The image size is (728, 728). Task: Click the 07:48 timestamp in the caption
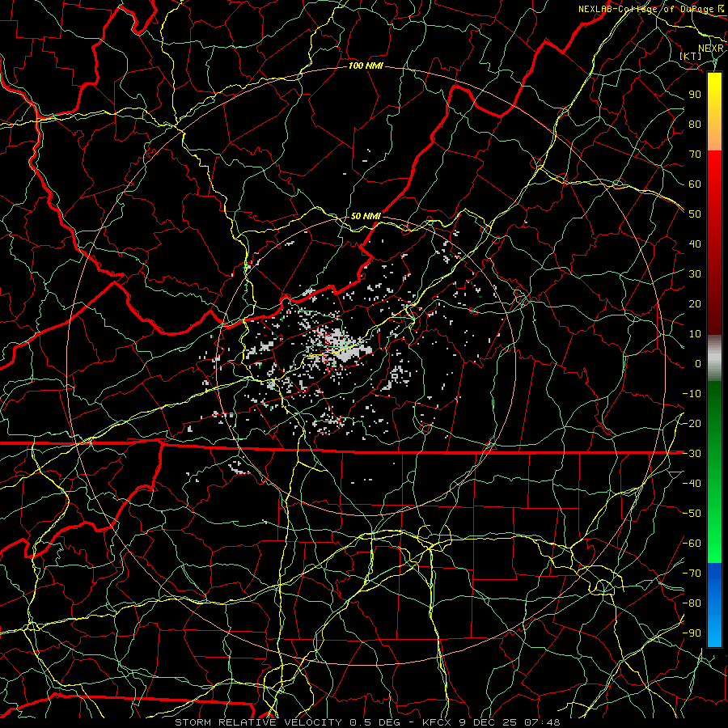point(542,722)
